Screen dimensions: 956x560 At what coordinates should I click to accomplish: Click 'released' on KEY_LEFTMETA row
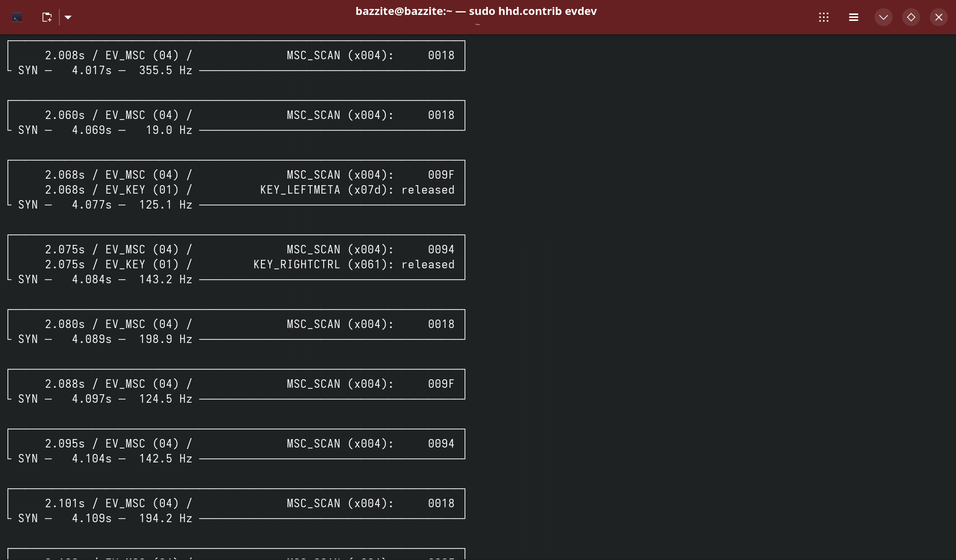pyautogui.click(x=428, y=190)
